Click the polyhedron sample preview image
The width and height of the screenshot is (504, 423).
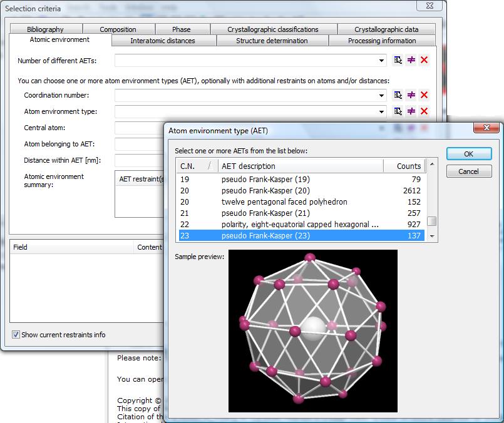point(312,330)
